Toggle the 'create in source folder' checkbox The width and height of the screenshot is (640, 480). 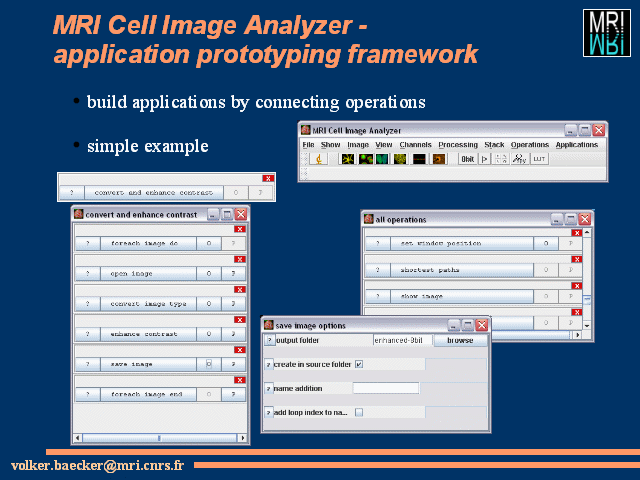(359, 364)
